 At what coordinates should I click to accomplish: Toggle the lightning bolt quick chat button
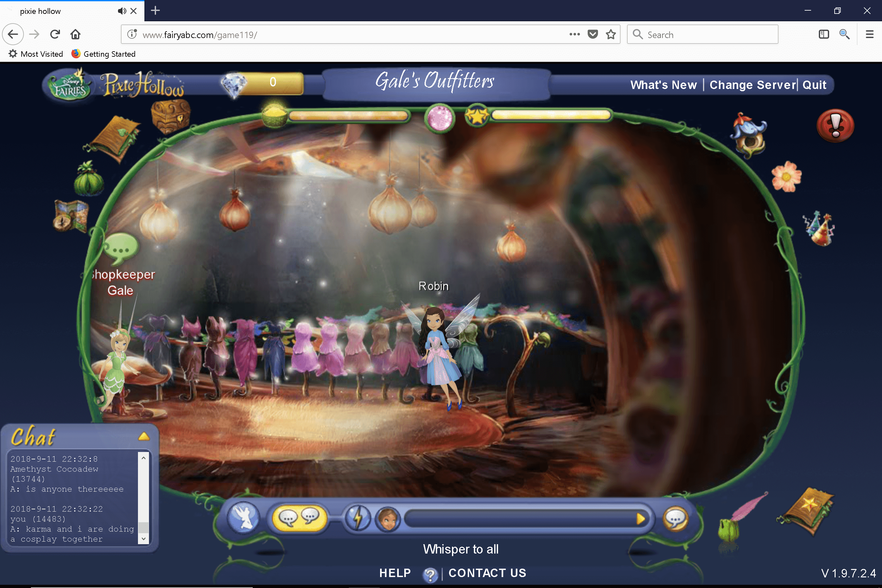(x=358, y=519)
